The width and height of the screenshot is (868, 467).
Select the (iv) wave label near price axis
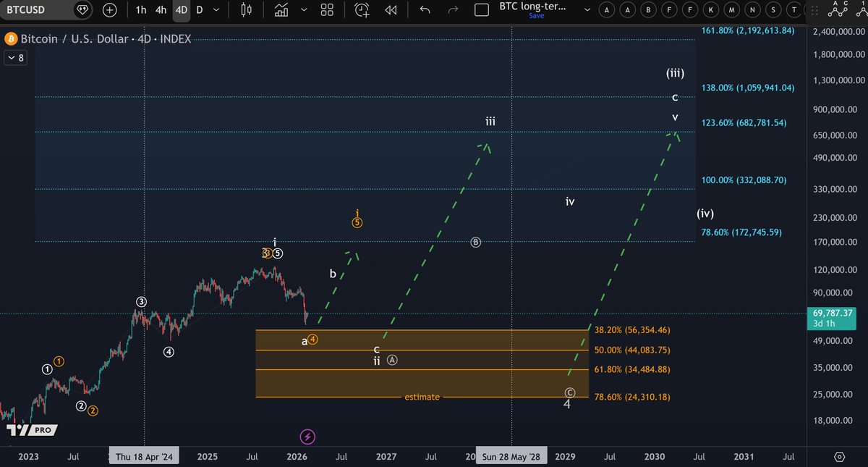(x=705, y=214)
